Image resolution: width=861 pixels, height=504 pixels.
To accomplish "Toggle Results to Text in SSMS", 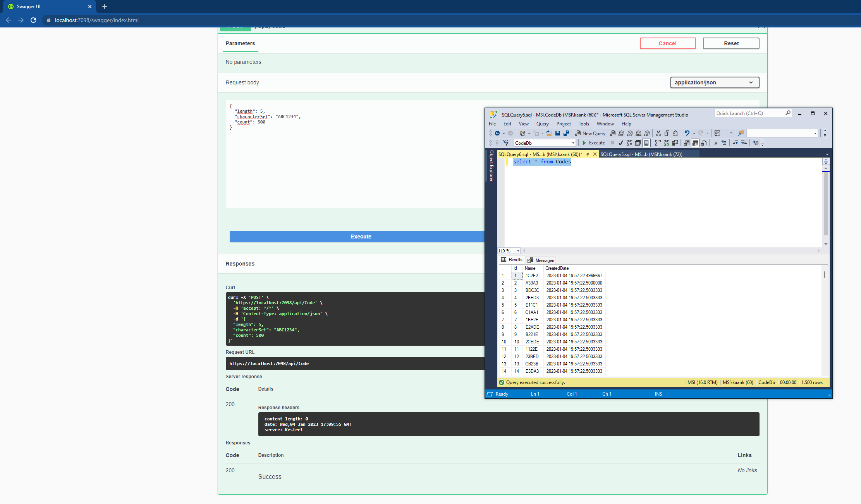I will 687,143.
